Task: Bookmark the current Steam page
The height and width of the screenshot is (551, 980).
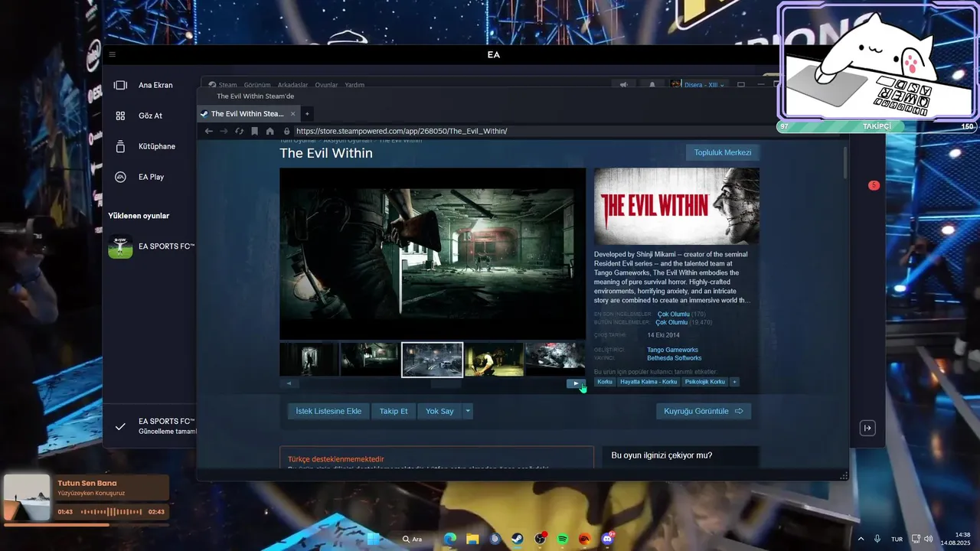Action: pyautogui.click(x=254, y=131)
